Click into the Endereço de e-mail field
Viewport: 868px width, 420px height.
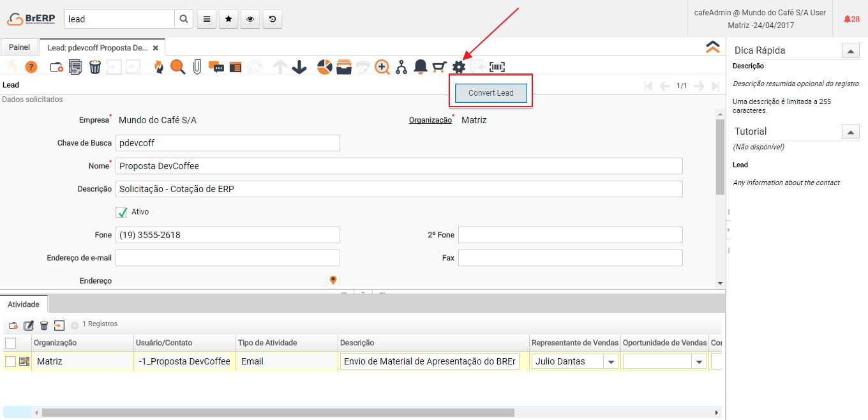(x=228, y=258)
